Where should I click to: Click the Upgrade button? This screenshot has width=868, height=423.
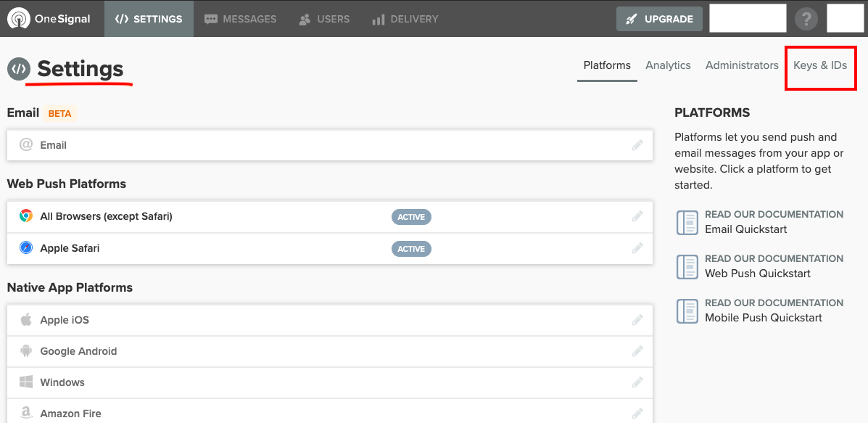[x=659, y=19]
